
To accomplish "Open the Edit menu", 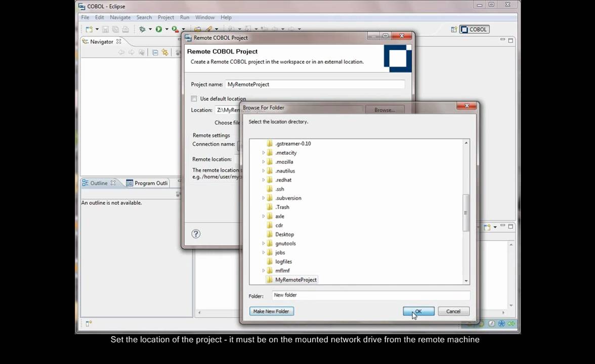I will (x=99, y=17).
